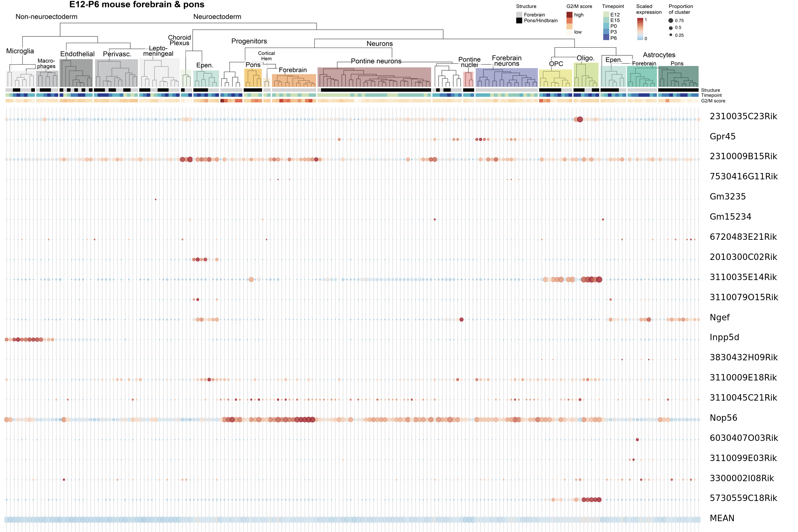798x532 pixels.
Task: Click the 0.25 proportion dot in legend
Action: pos(671,35)
